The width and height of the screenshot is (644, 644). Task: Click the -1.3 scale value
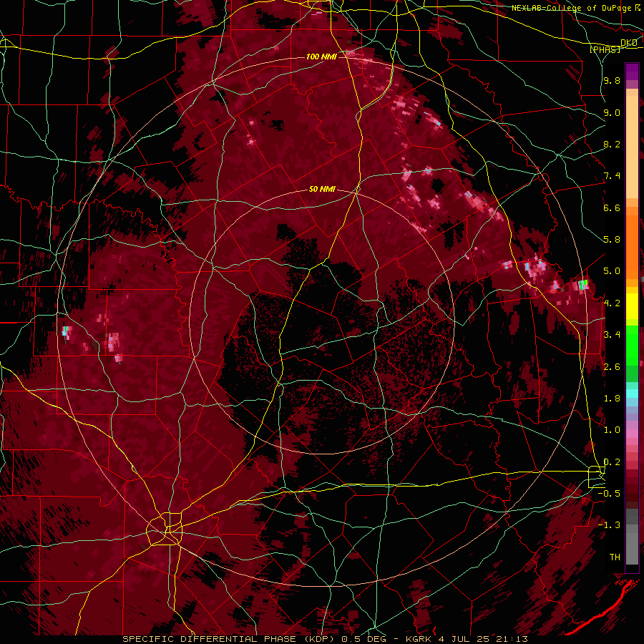pos(609,525)
